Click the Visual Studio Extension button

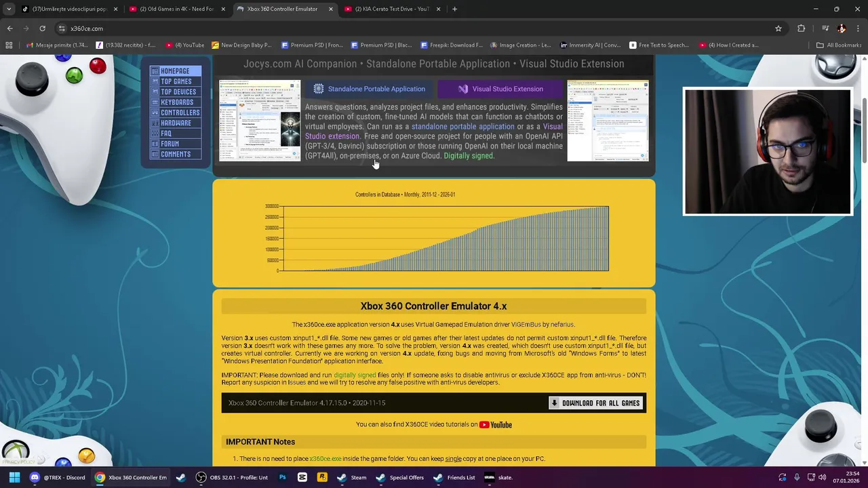[500, 89]
